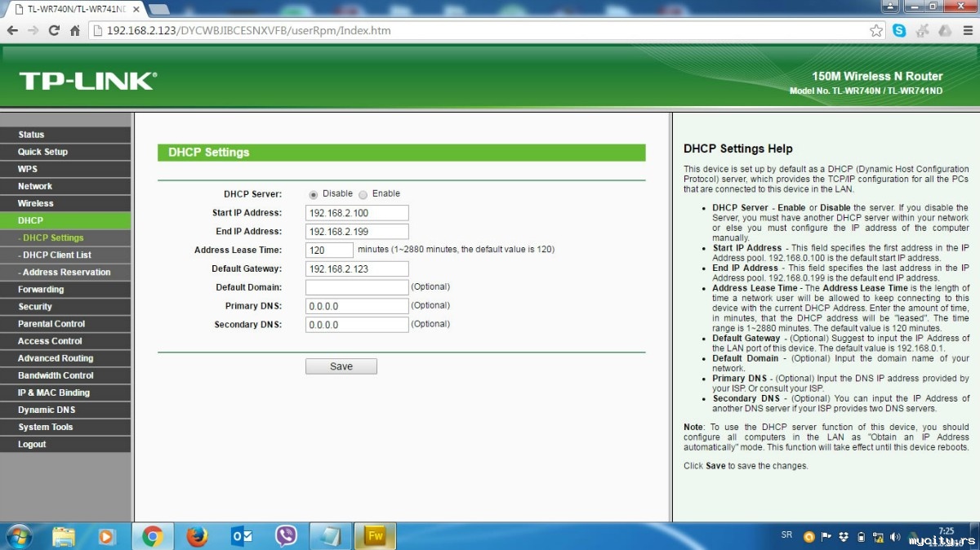This screenshot has height=550, width=980.
Task: Open Firefox from the taskbar
Action: tap(197, 536)
